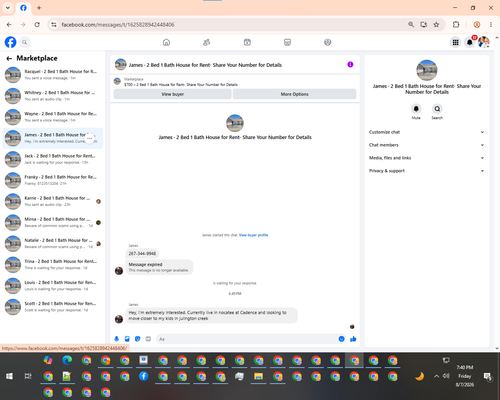Screen dimensions: 500x400
Task: Open Facebook Home from top navigation
Action: 166,42
